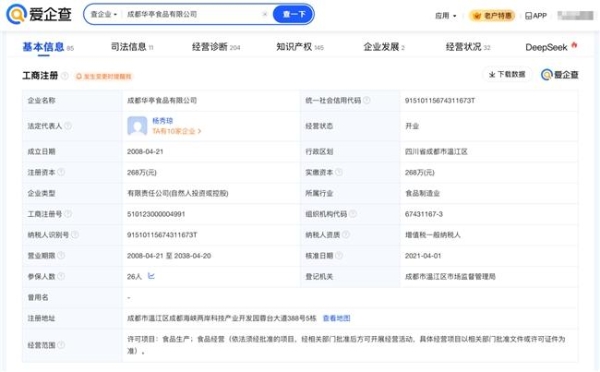Click the help icon next to 经营范围
This screenshot has height=372, width=600.
(61, 345)
